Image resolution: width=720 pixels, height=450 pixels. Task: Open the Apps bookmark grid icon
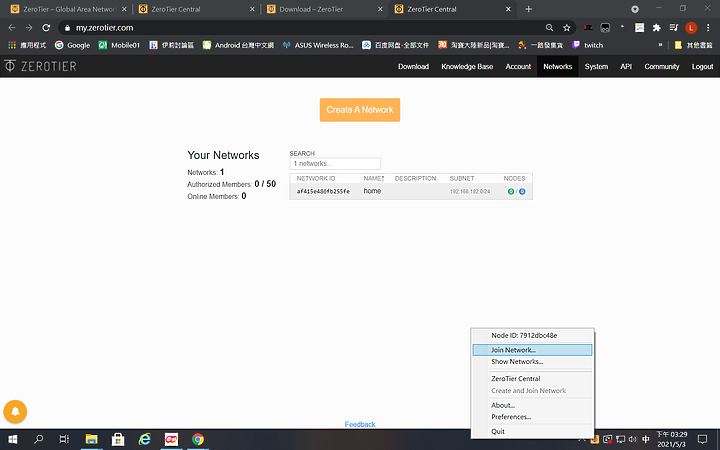pos(12,45)
